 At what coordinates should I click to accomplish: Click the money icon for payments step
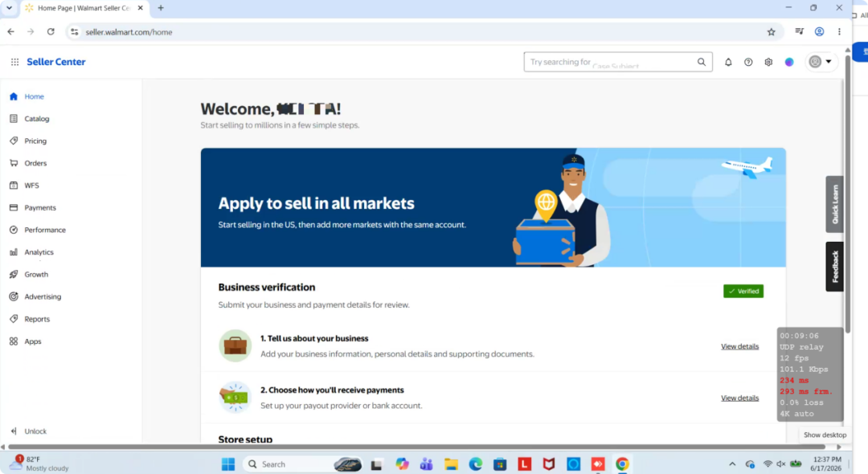(x=235, y=397)
